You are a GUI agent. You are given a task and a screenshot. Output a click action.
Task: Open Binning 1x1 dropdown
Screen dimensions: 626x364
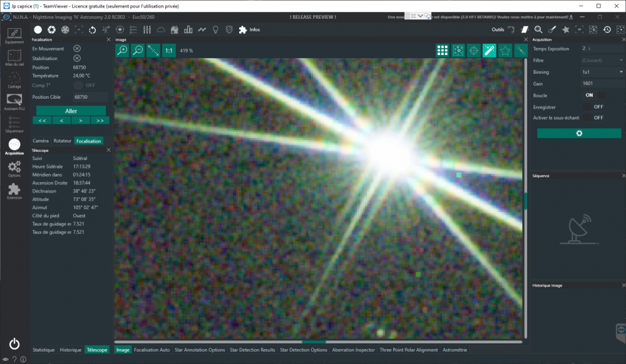click(x=602, y=72)
